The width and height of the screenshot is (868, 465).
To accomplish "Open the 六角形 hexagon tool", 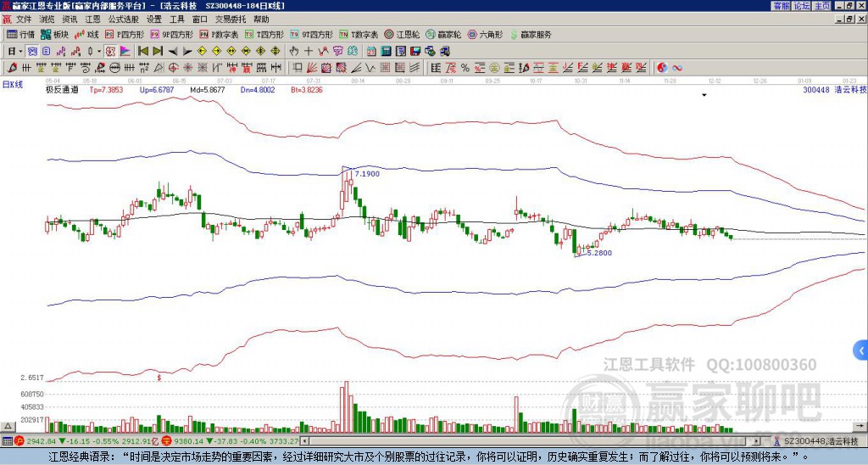I will pos(485,34).
